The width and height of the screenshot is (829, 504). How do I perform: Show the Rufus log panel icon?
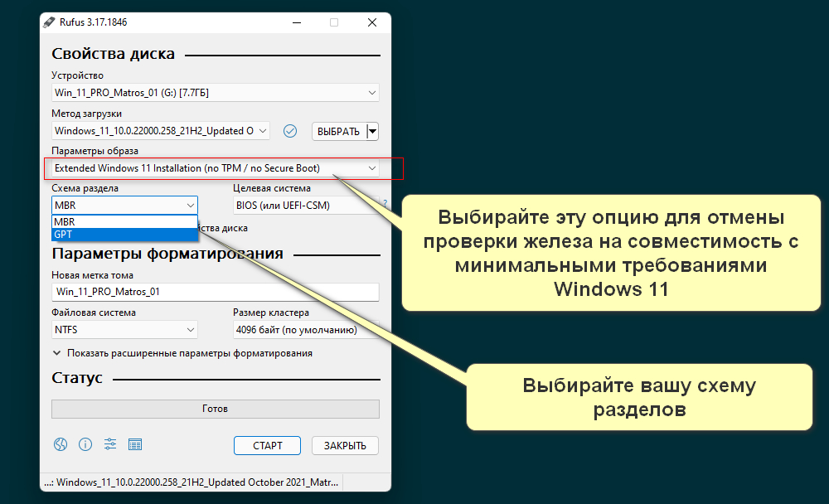click(135, 444)
